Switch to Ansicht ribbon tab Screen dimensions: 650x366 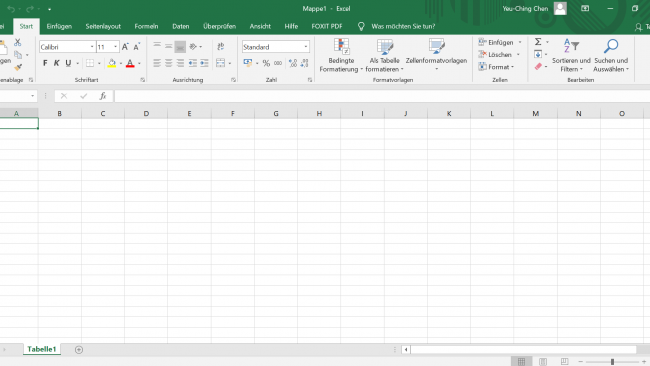pyautogui.click(x=260, y=27)
